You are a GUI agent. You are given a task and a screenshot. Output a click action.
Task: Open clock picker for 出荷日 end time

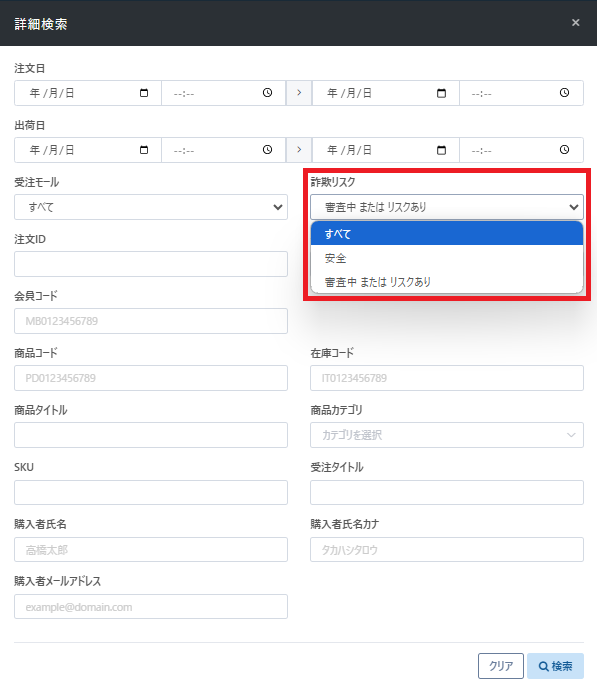click(x=564, y=150)
